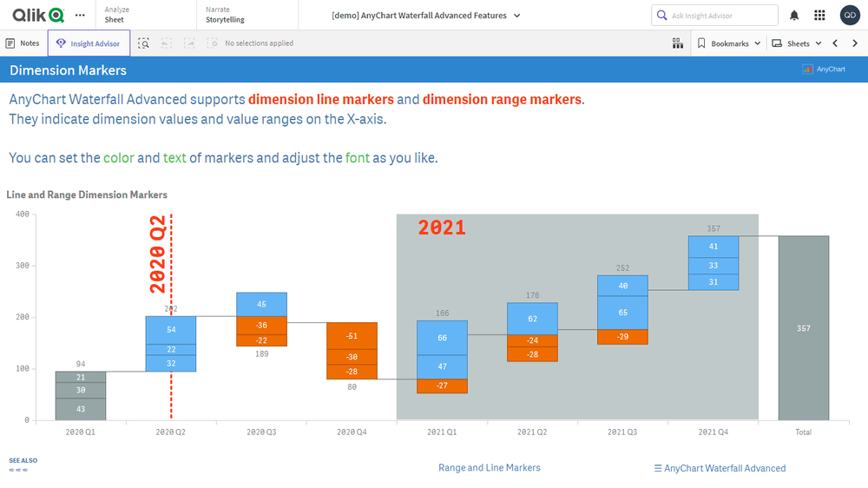This screenshot has height=488, width=868.
Task: Open the app launcher grid
Action: coord(819,16)
